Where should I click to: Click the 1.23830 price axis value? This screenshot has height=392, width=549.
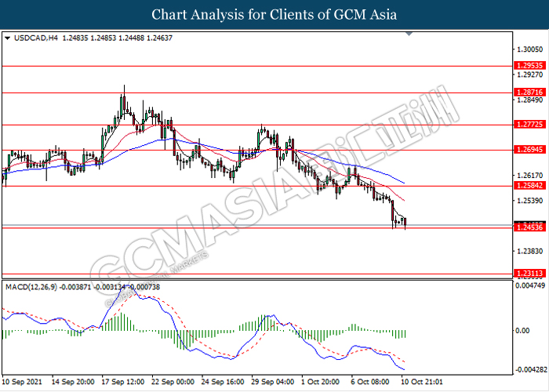coord(530,252)
